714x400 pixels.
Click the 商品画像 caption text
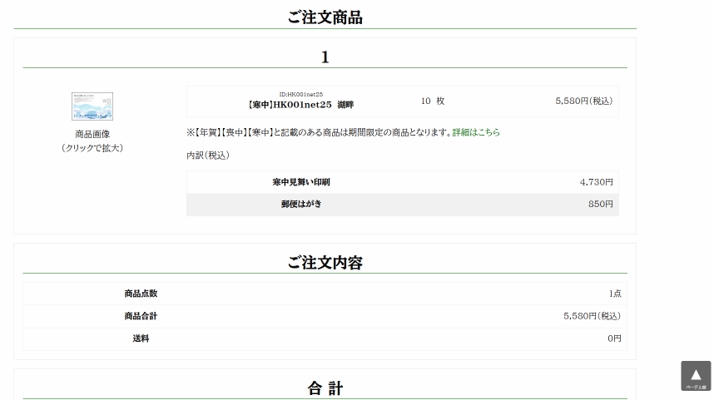92,134
